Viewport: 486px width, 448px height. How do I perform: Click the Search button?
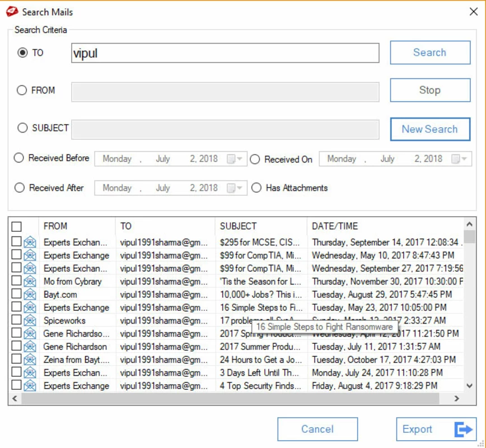[x=430, y=53]
